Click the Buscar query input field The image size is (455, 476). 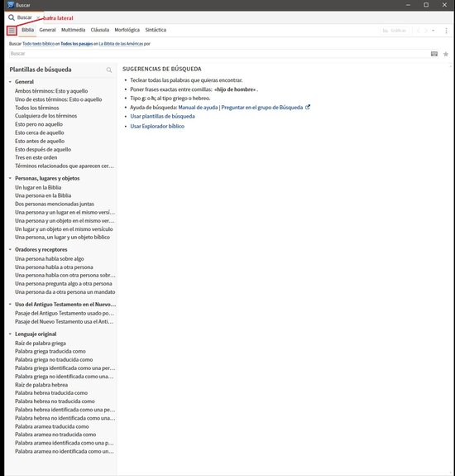[219, 54]
